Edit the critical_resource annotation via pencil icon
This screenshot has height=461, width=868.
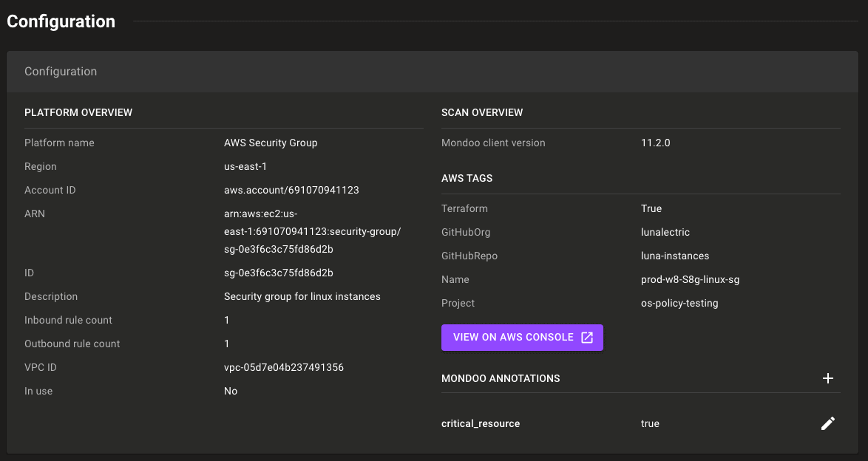click(828, 423)
